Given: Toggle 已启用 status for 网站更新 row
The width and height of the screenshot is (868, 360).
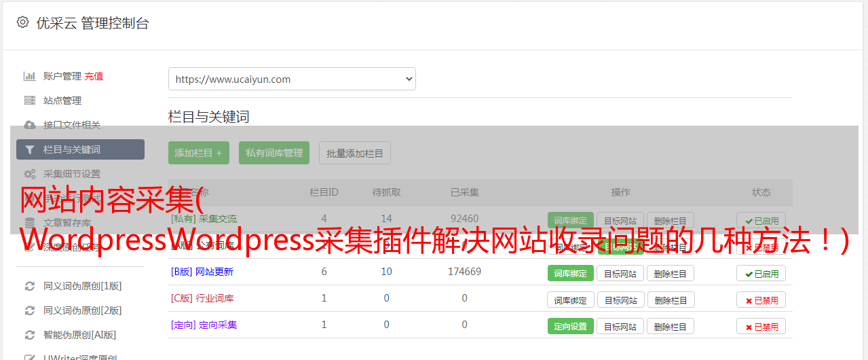Looking at the screenshot, I should pyautogui.click(x=761, y=274).
